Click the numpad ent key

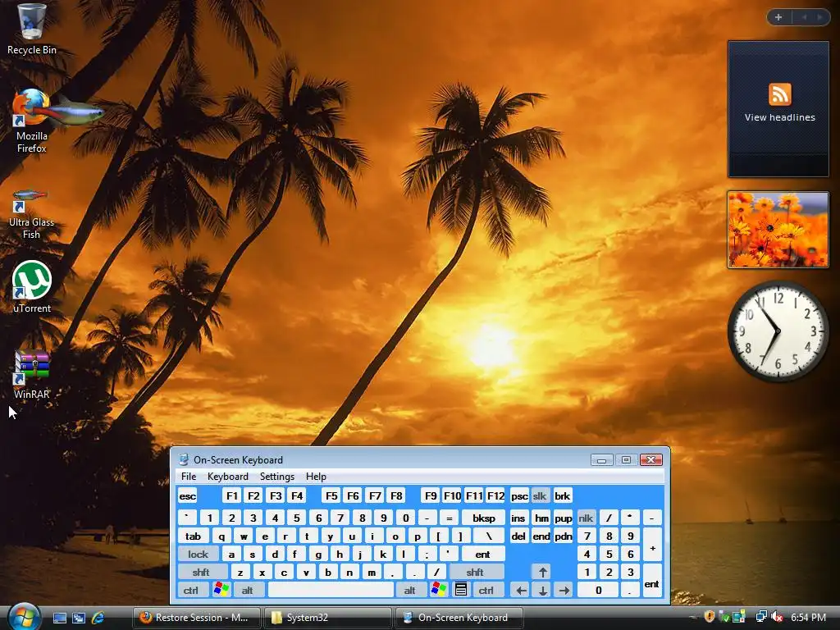point(651,582)
